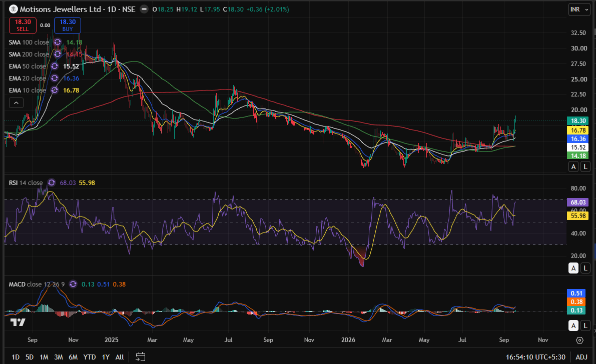Click the Motisons Jewellers Ltd symbol title
596x364 pixels.
point(61,9)
